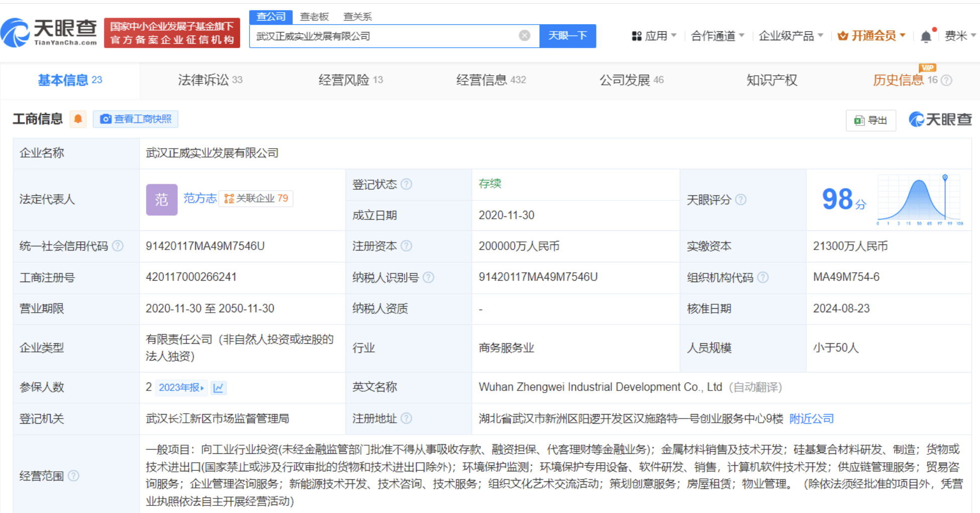Select the 查老板 search mode tab
Image resolution: width=980 pixels, height=513 pixels.
coord(314,17)
